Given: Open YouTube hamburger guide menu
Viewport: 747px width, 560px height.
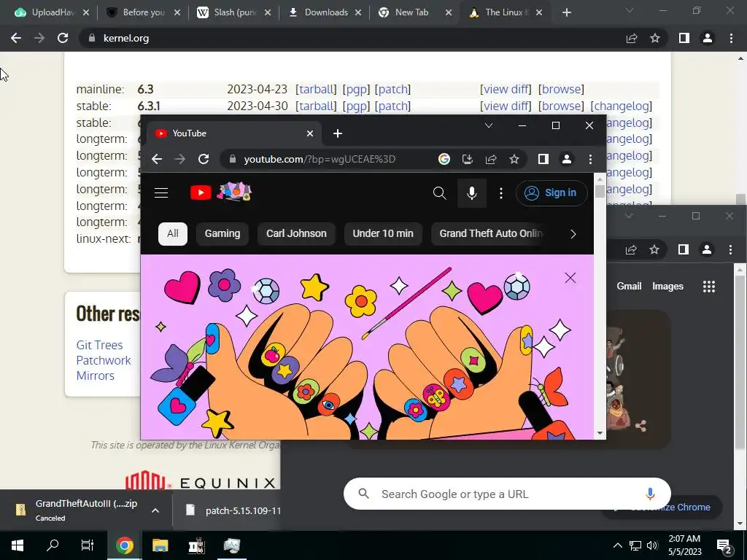Looking at the screenshot, I should [161, 192].
